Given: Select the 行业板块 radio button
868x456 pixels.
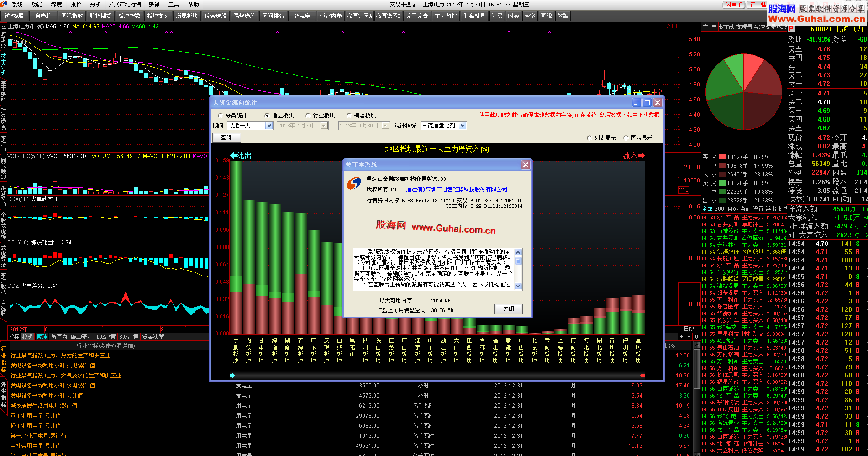Looking at the screenshot, I should (x=309, y=116).
